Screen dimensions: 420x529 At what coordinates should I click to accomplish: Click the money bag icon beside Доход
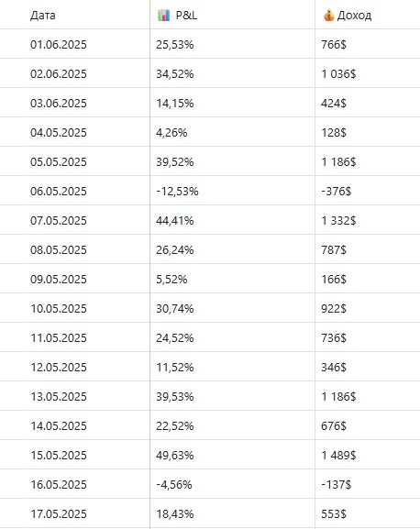(x=328, y=16)
